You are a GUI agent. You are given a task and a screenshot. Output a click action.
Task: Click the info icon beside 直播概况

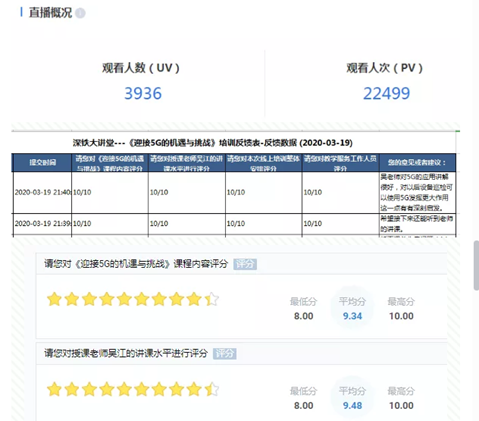point(80,13)
